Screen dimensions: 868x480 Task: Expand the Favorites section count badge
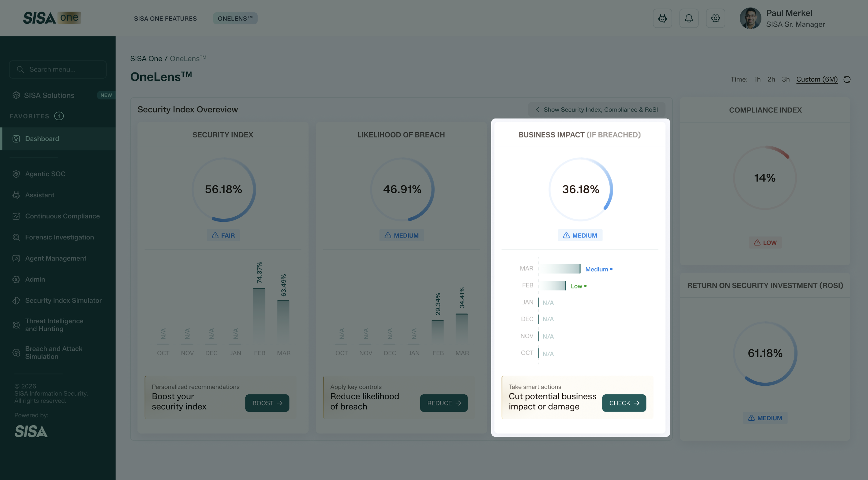59,116
